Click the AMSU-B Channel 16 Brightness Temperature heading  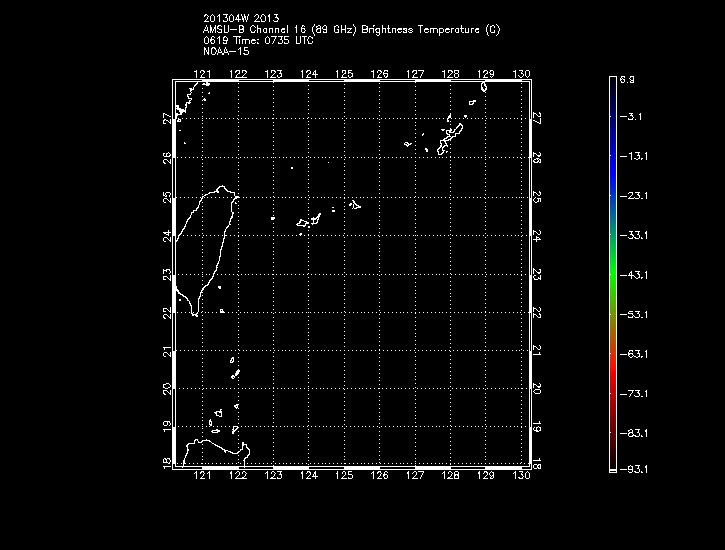(351, 29)
